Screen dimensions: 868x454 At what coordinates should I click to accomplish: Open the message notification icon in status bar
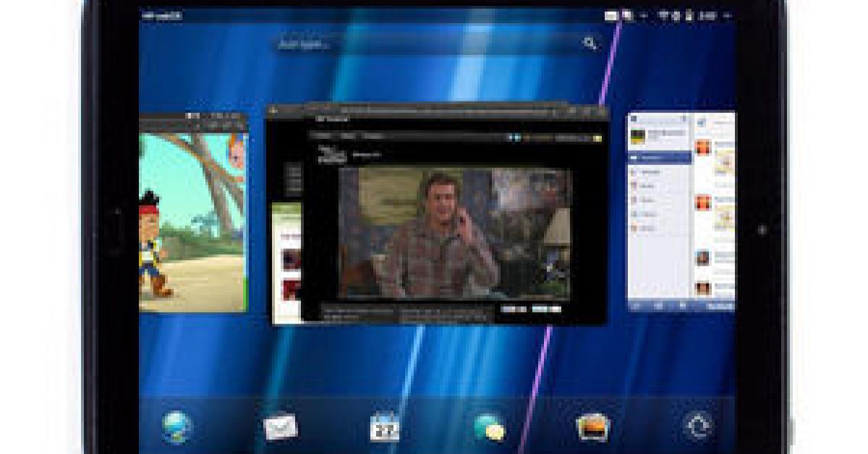[x=627, y=15]
